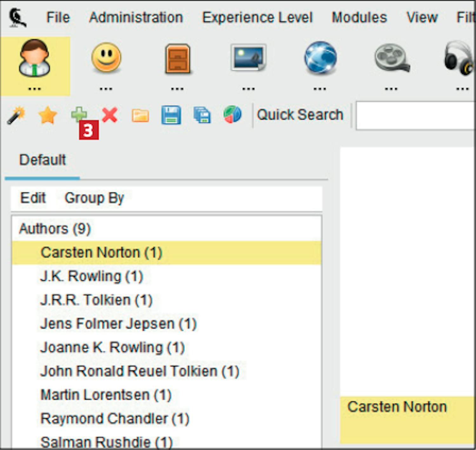Viewport: 476px width, 450px height.
Task: Select J.R.R. Tolkien in authors list
Action: pyautogui.click(x=96, y=300)
